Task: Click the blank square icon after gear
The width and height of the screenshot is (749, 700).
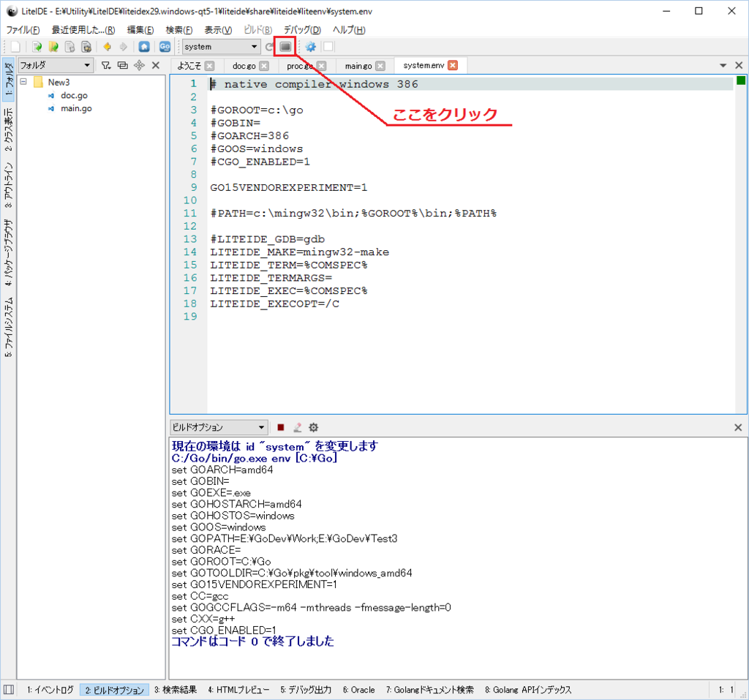Action: click(x=328, y=46)
